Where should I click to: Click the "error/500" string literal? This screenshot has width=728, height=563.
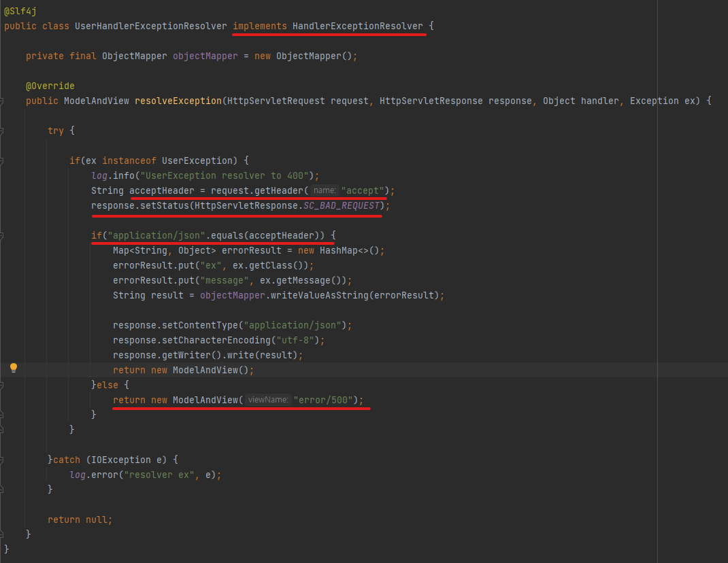click(x=323, y=400)
